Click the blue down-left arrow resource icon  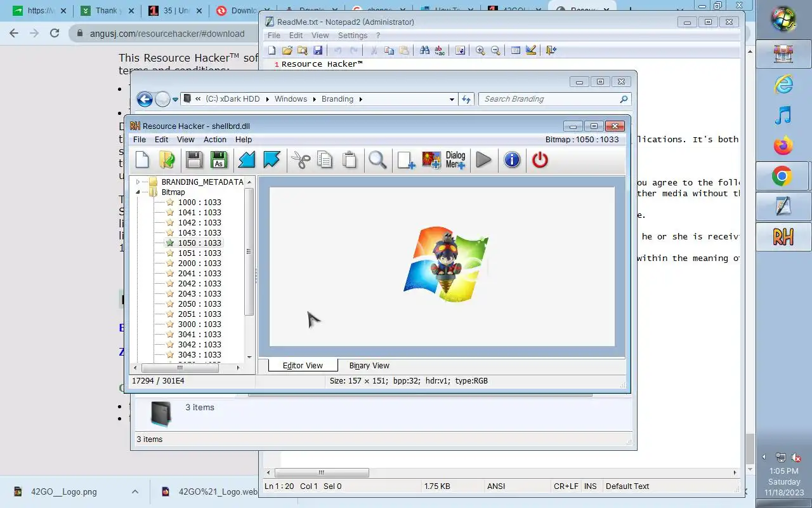(x=246, y=160)
